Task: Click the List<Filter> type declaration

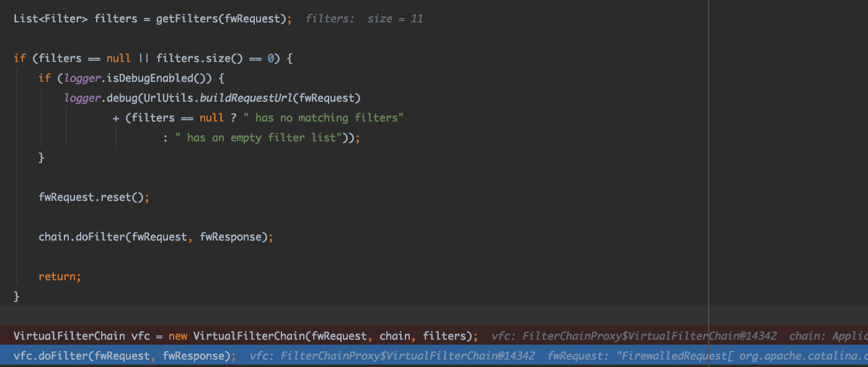Action: (51, 19)
